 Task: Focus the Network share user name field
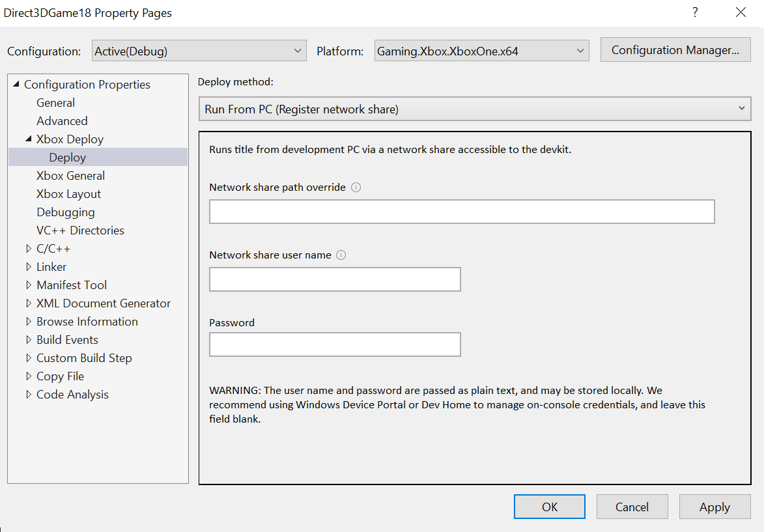click(335, 279)
